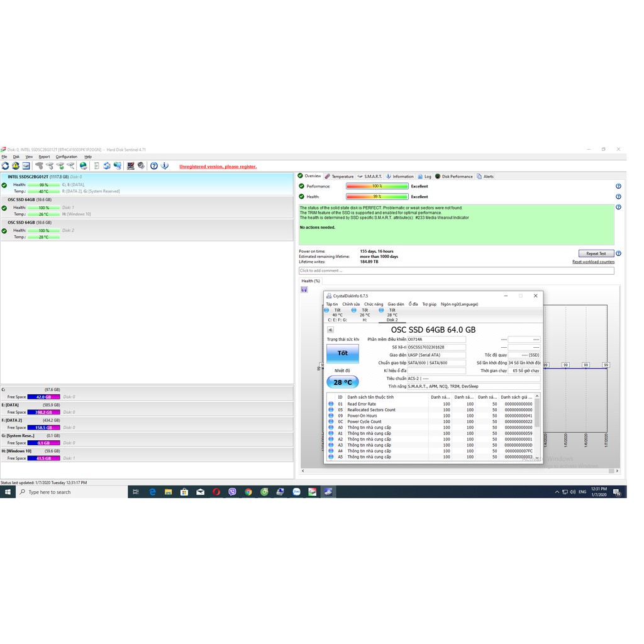
Task: Click the previous disk arrow in CrystalDiskInfo
Action: 330,330
